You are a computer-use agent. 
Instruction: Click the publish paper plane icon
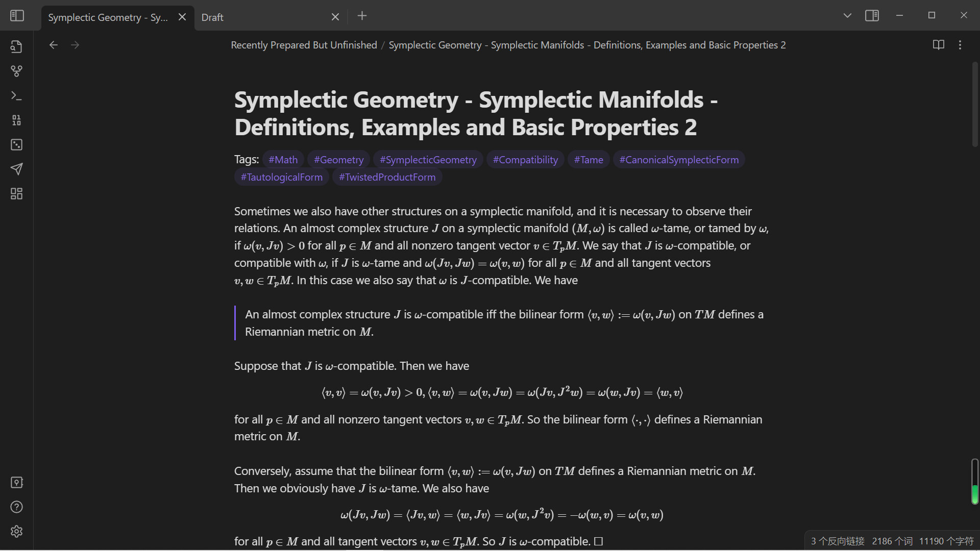(16, 169)
